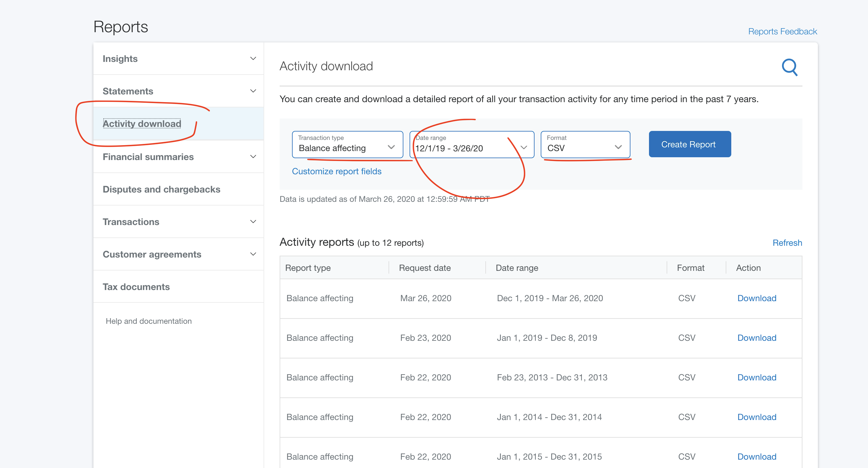This screenshot has width=868, height=468.
Task: Download the Dec 1, 2019 report
Action: coord(756,298)
